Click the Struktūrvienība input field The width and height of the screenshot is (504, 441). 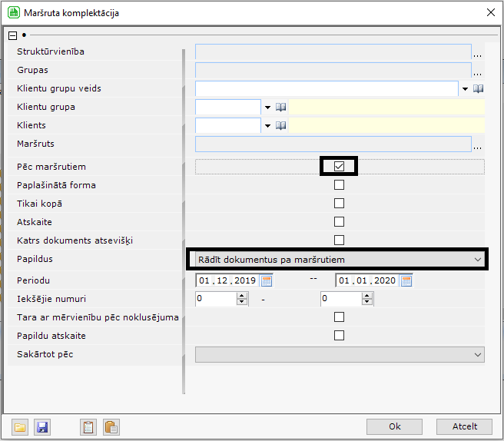(333, 51)
